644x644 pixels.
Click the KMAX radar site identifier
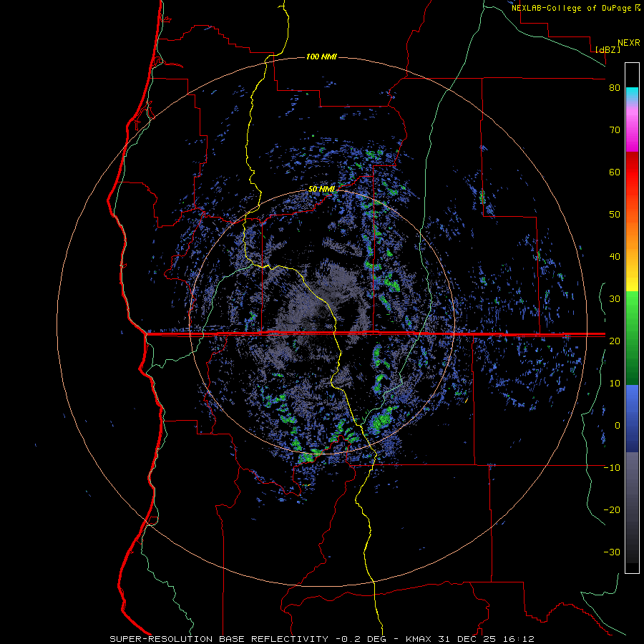419,639
